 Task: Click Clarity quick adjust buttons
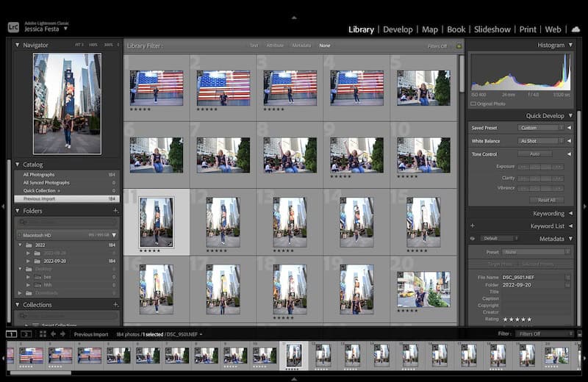click(540, 178)
